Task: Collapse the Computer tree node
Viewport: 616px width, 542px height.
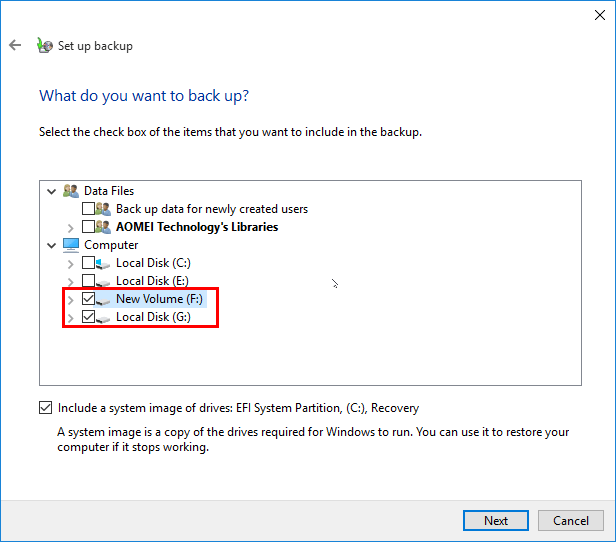Action: (x=52, y=245)
